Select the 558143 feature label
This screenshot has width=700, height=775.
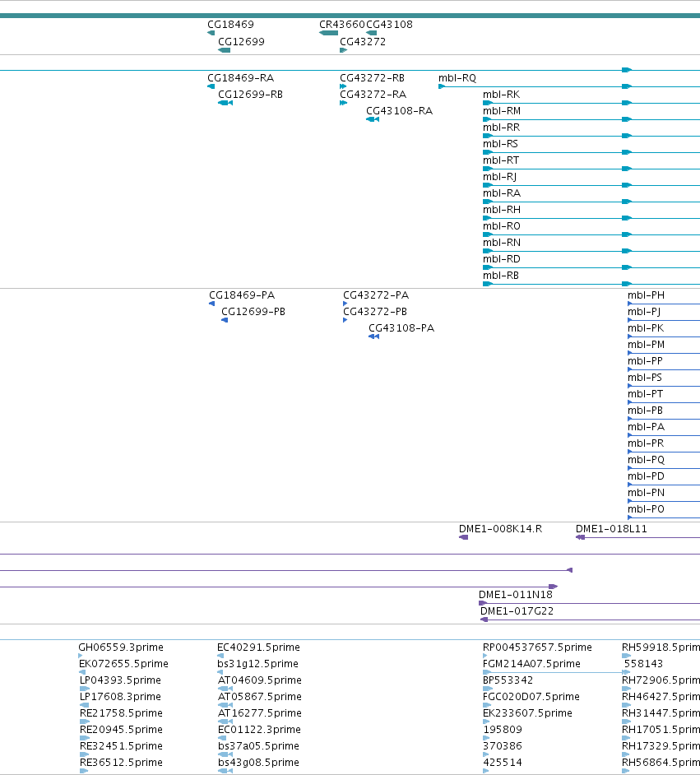(644, 664)
